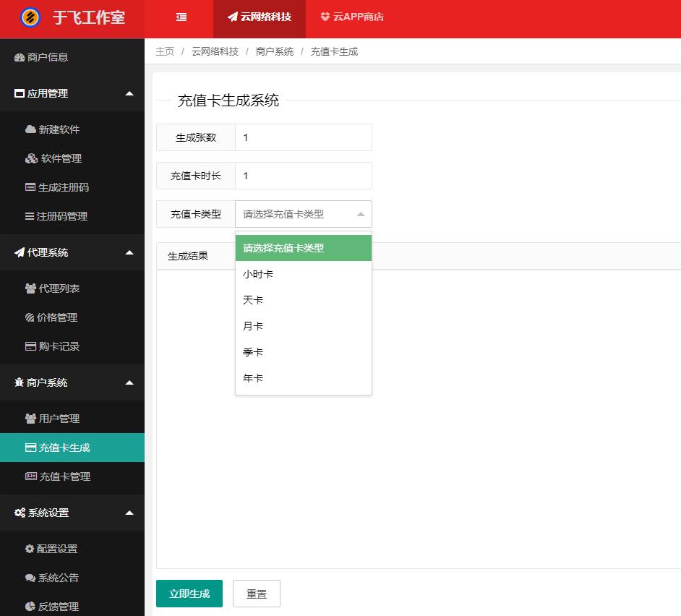Open 价格管理 menu item
The width and height of the screenshot is (681, 616).
pos(72,317)
